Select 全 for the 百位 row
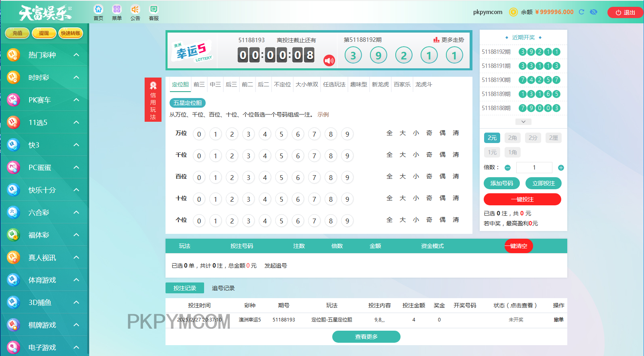The height and width of the screenshot is (356, 644). pos(389,176)
